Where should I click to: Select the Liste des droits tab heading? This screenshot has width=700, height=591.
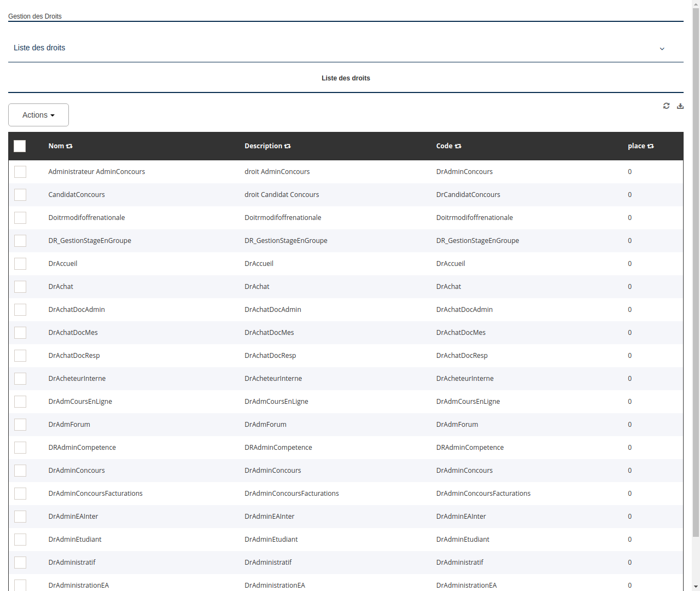coord(346,78)
